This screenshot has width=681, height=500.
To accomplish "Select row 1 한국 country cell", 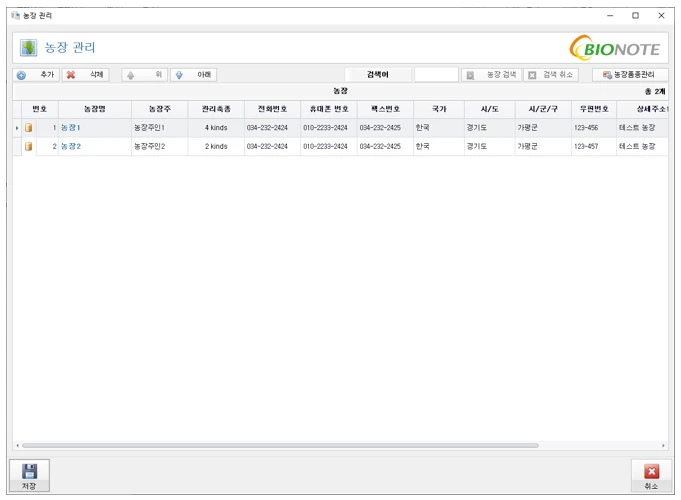I will click(x=439, y=128).
